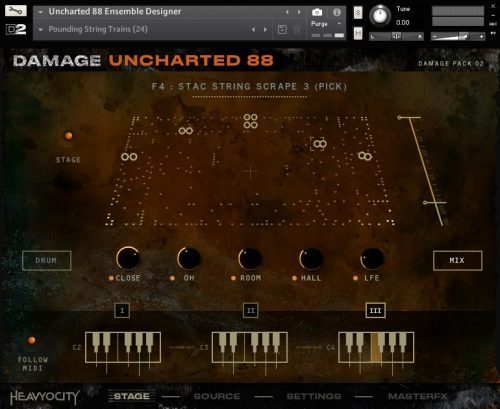
Task: Click the Heavyocity logo
Action: click(x=45, y=397)
